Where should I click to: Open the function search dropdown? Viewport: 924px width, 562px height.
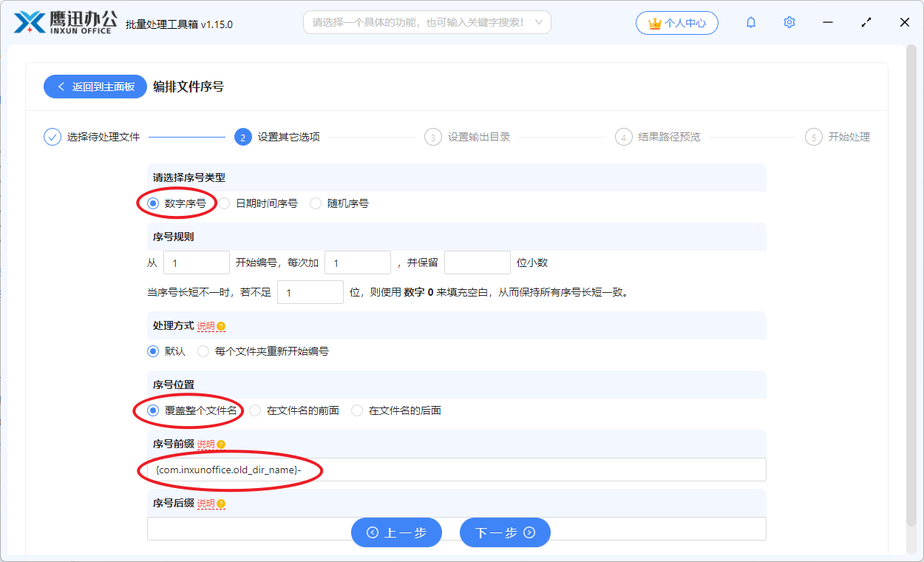tap(427, 22)
